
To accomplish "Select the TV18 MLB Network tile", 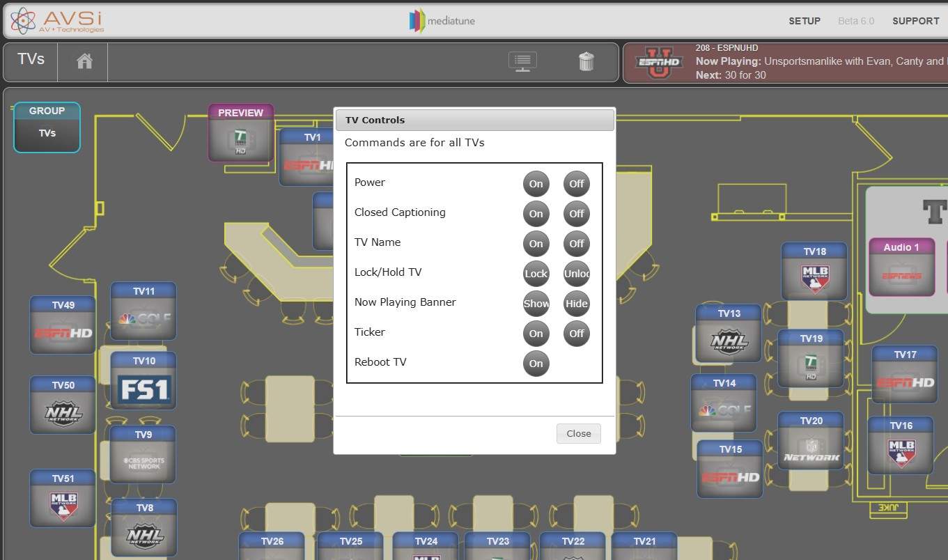I will coord(814,272).
